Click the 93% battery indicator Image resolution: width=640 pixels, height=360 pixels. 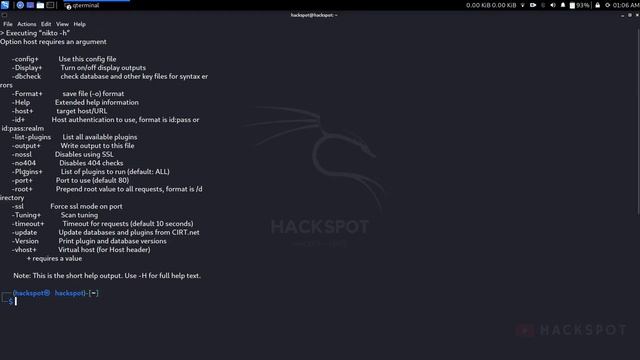pyautogui.click(x=580, y=5)
